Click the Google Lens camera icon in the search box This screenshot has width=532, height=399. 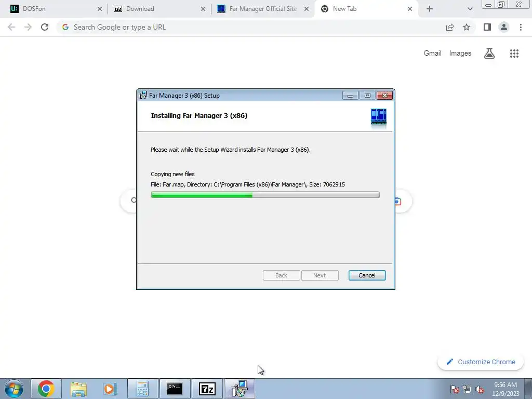397,201
